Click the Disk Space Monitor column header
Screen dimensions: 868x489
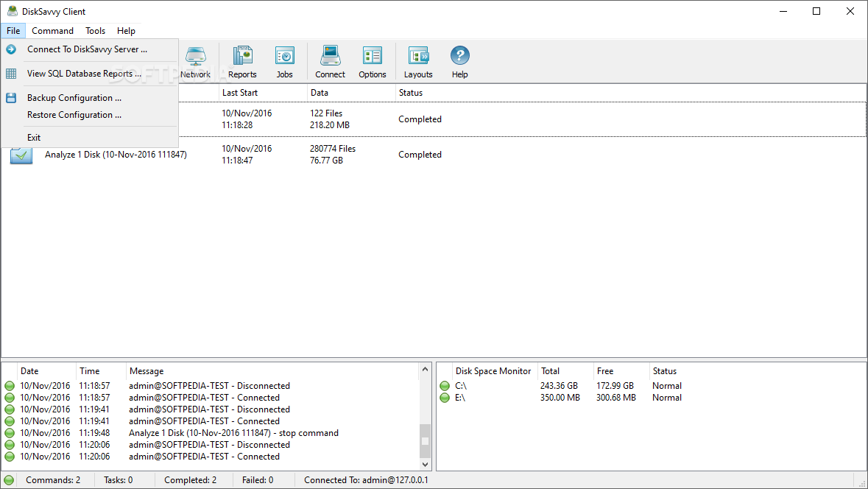coord(494,371)
